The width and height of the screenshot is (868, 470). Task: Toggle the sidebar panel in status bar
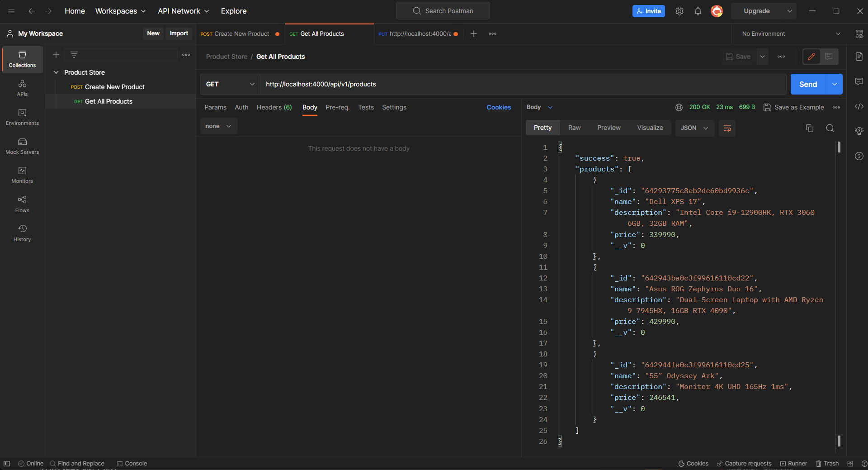point(7,463)
